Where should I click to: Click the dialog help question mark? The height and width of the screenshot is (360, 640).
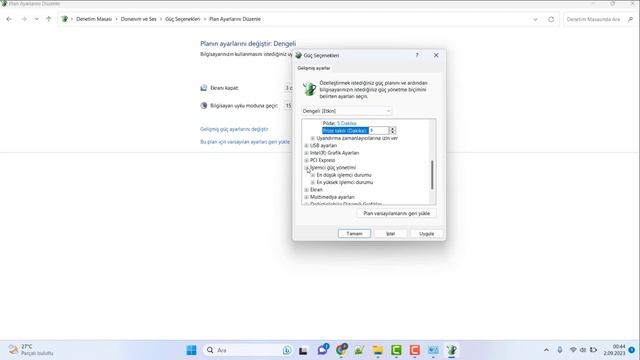417,55
